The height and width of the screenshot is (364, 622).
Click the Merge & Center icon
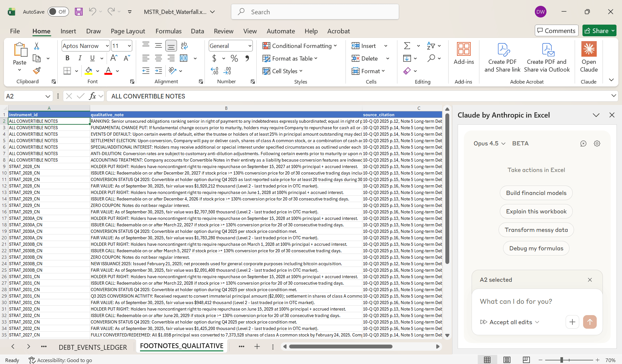[184, 58]
